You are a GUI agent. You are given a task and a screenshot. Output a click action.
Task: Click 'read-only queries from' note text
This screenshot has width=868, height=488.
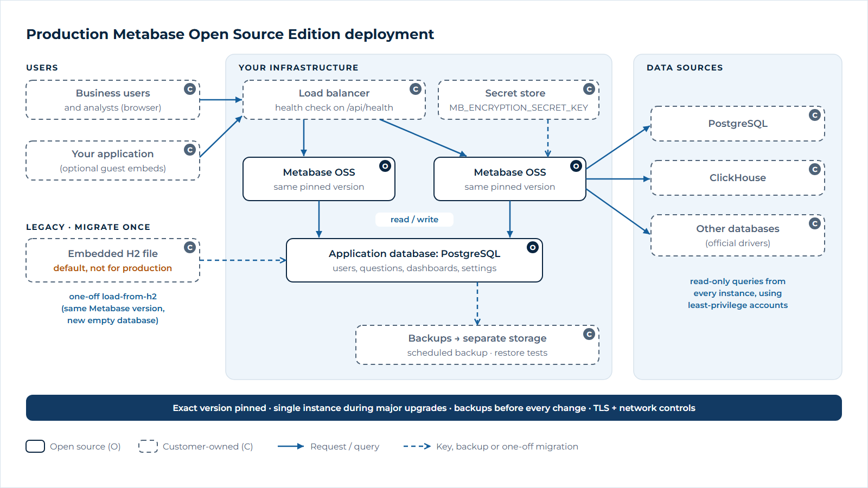[738, 281]
